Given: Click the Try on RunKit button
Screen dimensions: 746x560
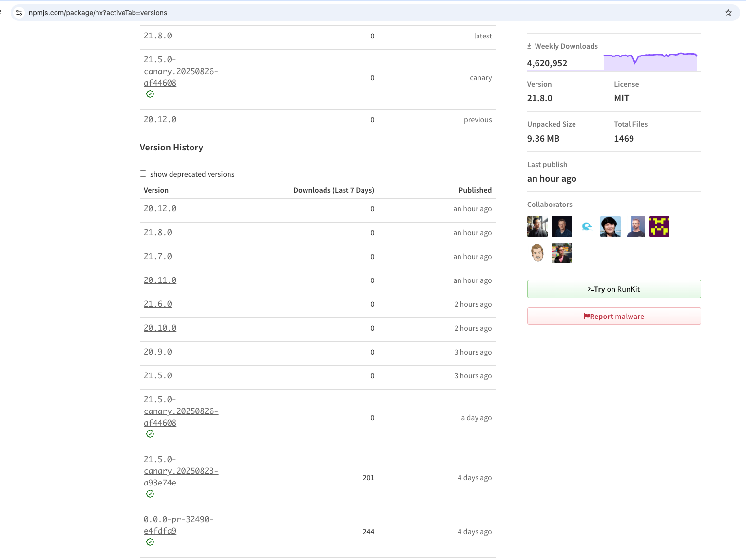Looking at the screenshot, I should point(614,289).
